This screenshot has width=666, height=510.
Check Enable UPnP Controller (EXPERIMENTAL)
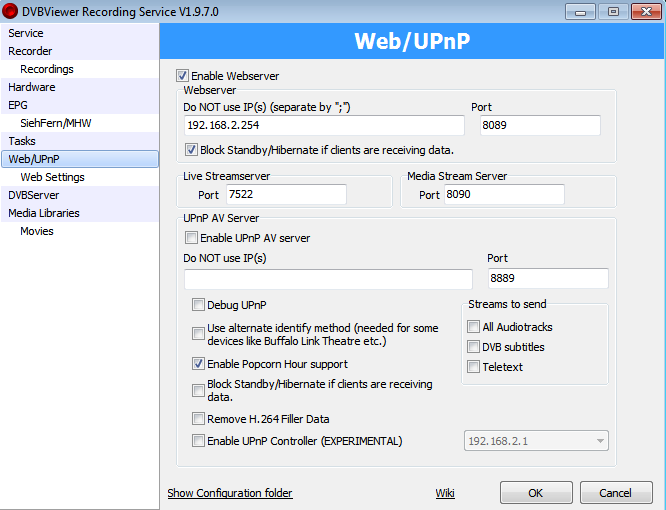pos(198,441)
